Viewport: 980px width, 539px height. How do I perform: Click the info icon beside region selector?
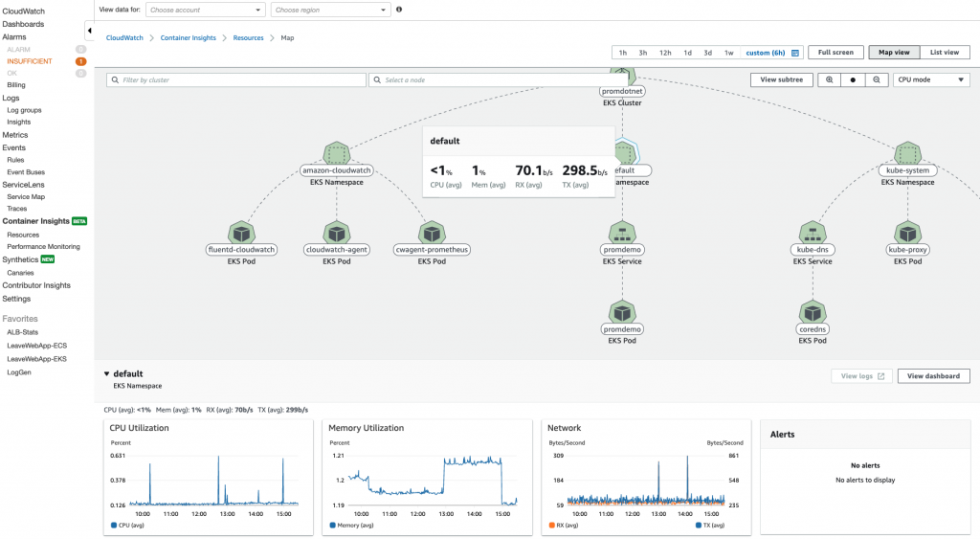(x=399, y=10)
